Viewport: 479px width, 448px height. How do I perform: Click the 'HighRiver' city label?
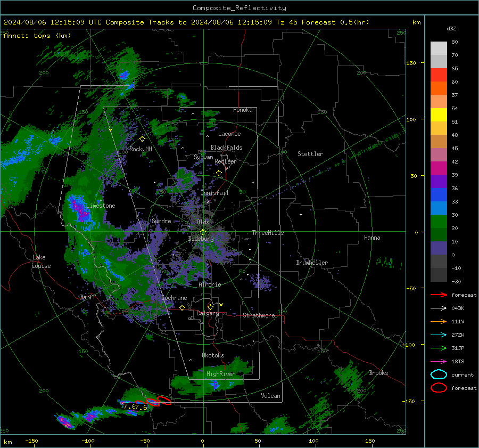tap(220, 374)
